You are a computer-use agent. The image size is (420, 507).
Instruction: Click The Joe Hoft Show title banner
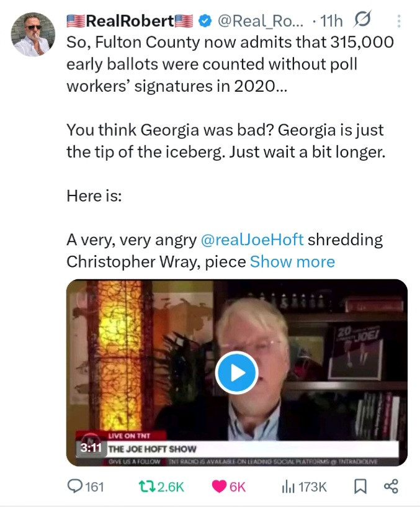pyautogui.click(x=153, y=448)
